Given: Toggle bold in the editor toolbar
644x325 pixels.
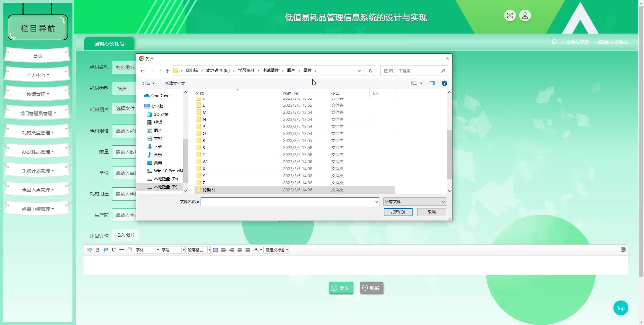Looking at the screenshot, I should point(98,250).
